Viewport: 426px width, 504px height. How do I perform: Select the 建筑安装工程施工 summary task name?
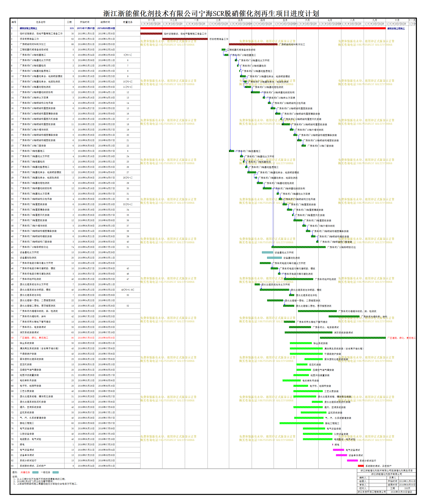point(28,28)
